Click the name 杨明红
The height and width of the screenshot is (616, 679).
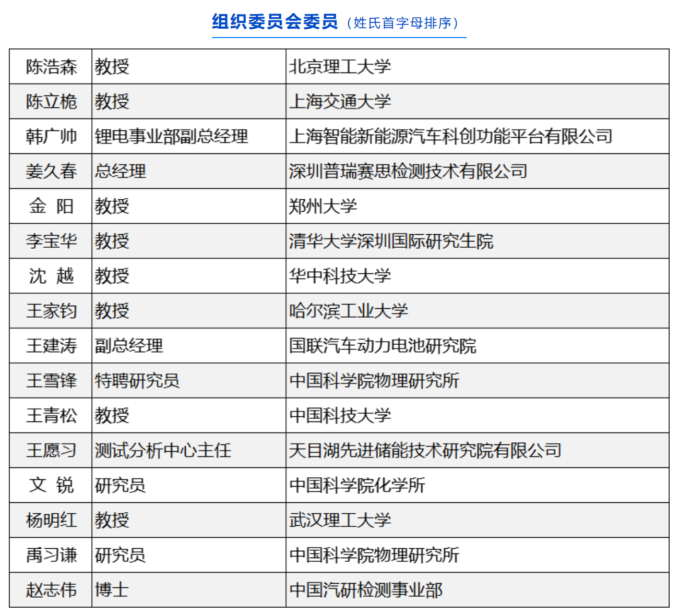51,521
